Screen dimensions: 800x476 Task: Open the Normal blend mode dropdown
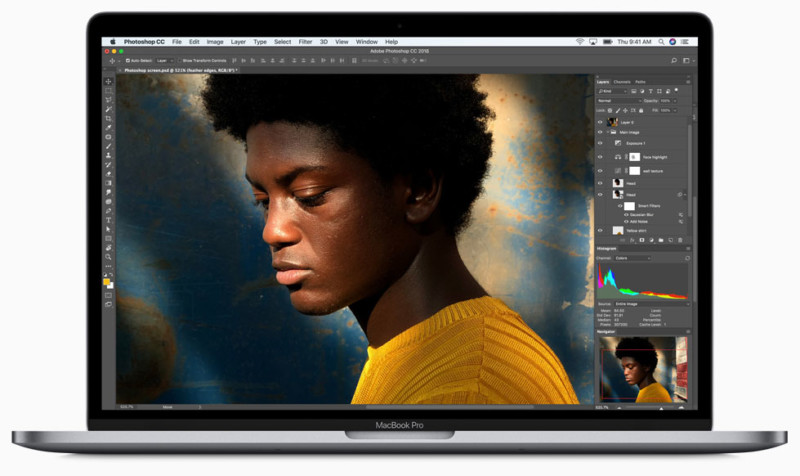pyautogui.click(x=619, y=101)
